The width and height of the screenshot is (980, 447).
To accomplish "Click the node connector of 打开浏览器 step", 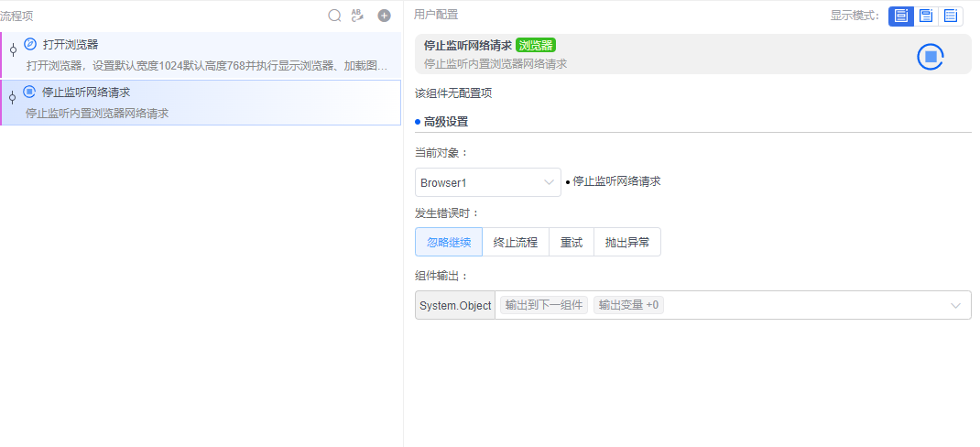I will [x=13, y=50].
